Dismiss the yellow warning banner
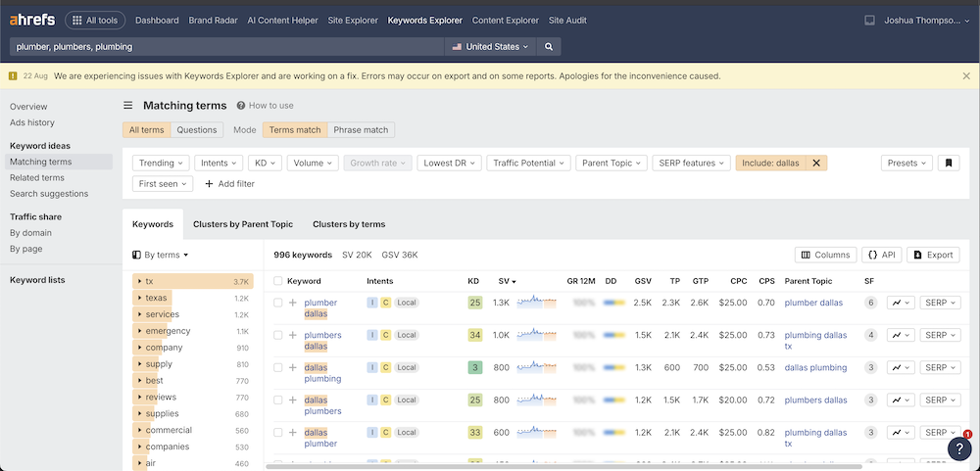The width and height of the screenshot is (980, 471). pyautogui.click(x=966, y=76)
